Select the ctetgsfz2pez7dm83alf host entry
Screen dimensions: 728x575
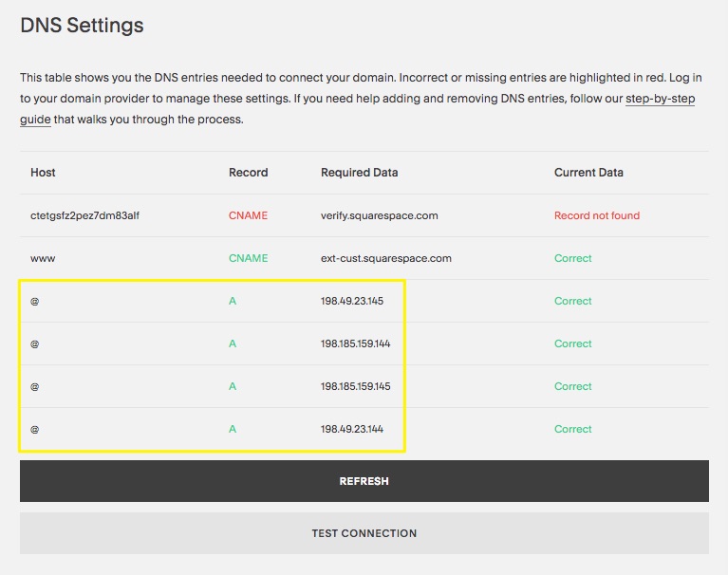(84, 215)
